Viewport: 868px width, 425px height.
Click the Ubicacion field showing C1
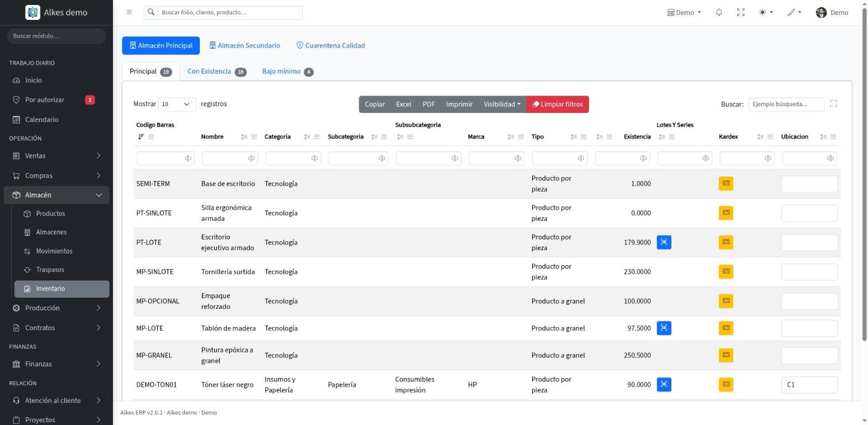(x=809, y=385)
